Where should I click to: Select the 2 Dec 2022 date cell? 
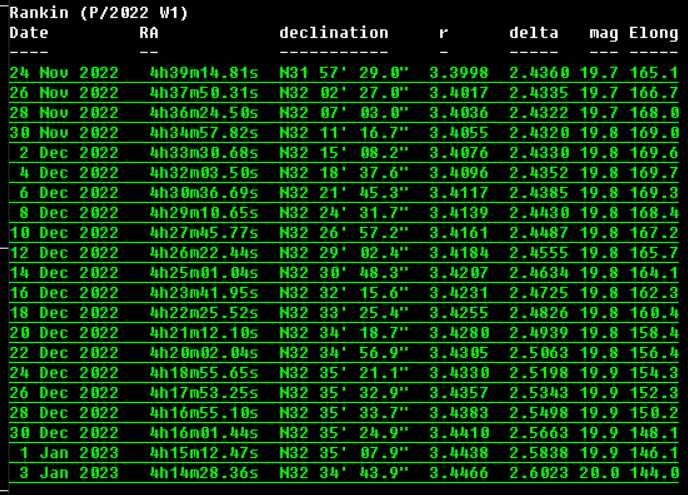pos(69,152)
